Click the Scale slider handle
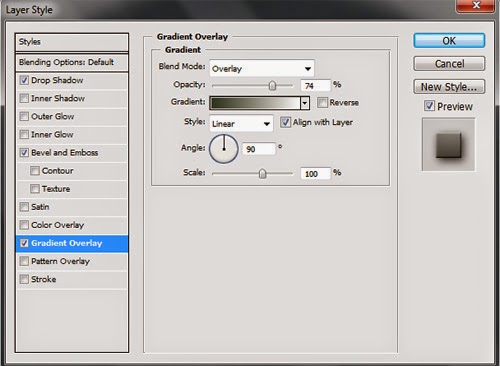 pos(263,174)
